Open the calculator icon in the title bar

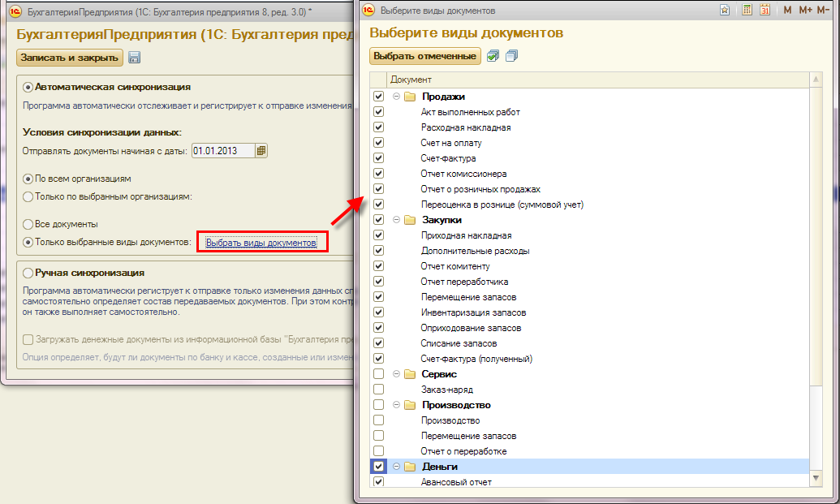(747, 11)
